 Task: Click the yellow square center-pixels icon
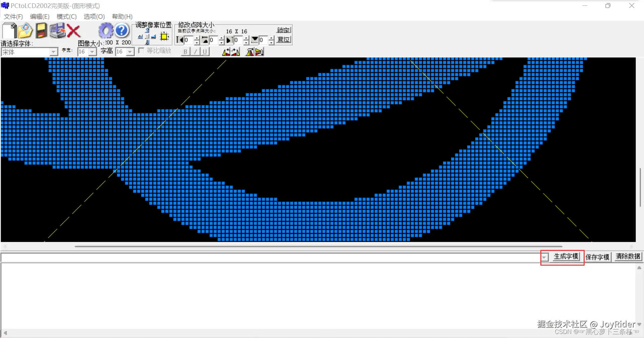(x=164, y=36)
